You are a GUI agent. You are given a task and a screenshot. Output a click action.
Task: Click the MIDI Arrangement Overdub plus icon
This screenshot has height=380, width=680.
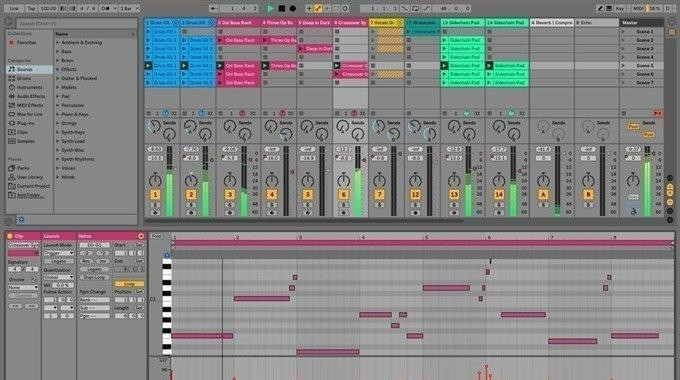309,8
